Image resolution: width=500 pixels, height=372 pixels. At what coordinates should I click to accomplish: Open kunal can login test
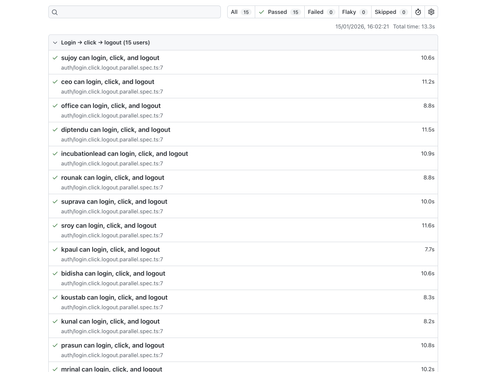pyautogui.click(x=110, y=322)
